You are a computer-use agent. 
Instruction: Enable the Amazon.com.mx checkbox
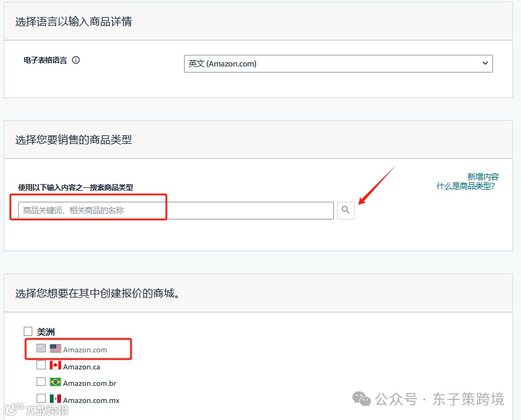pos(41,398)
